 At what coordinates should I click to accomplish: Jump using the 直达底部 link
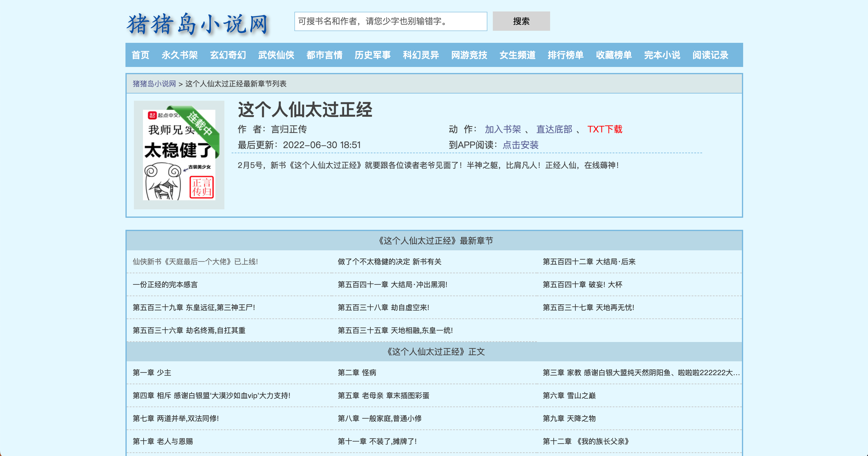pyautogui.click(x=554, y=129)
